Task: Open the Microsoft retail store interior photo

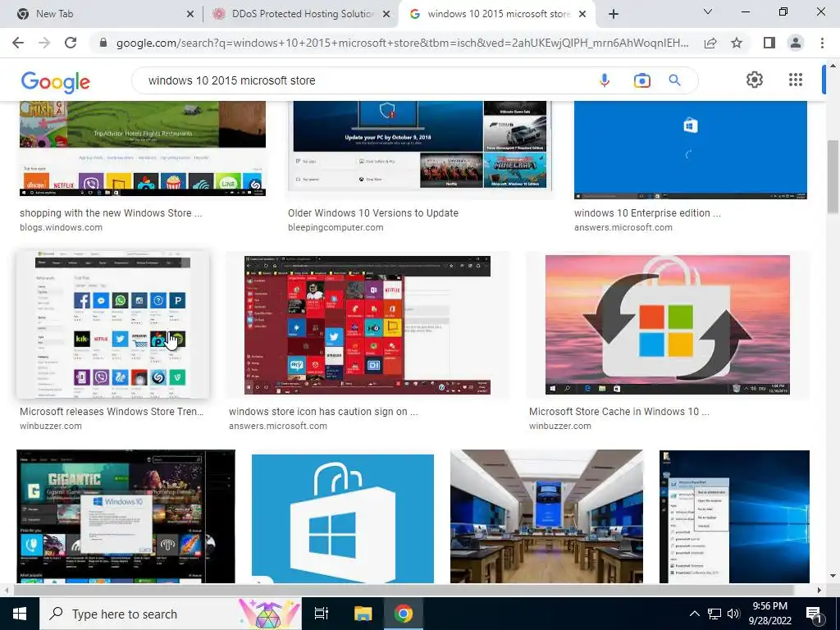Action: 546,517
